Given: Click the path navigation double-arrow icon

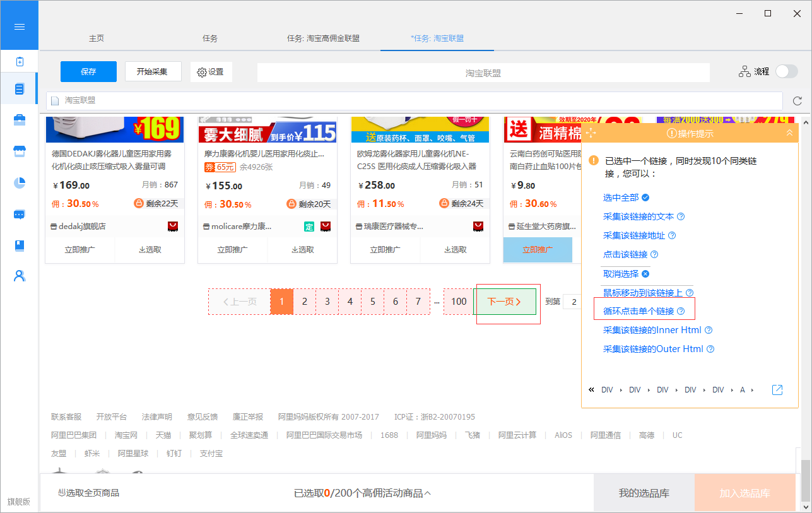Looking at the screenshot, I should [x=591, y=390].
